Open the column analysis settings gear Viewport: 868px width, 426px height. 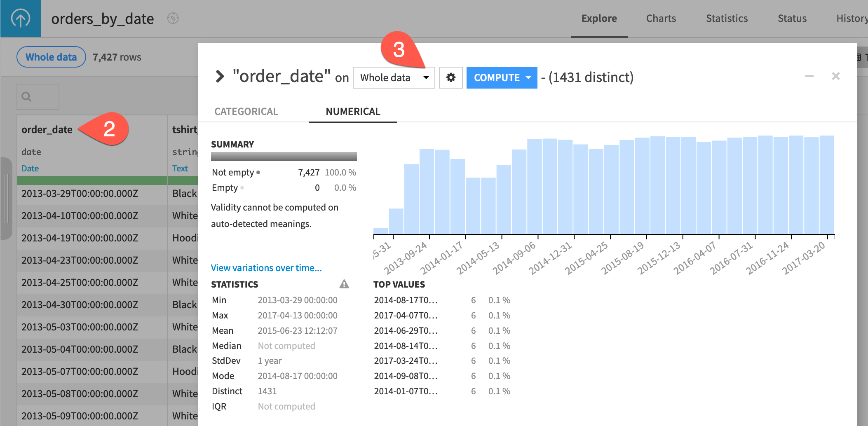[x=450, y=77]
